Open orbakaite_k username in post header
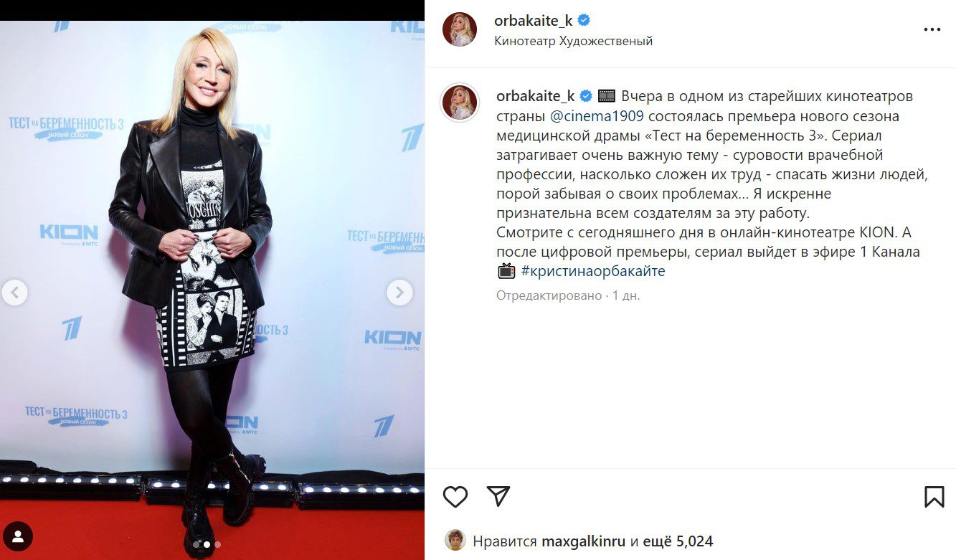The width and height of the screenshot is (956, 560). (534, 21)
